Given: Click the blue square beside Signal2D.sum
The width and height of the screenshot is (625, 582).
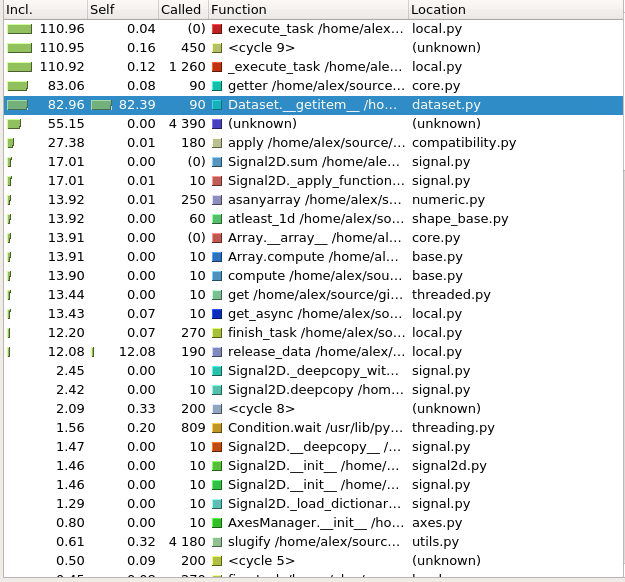Looking at the screenshot, I should (x=217, y=162).
